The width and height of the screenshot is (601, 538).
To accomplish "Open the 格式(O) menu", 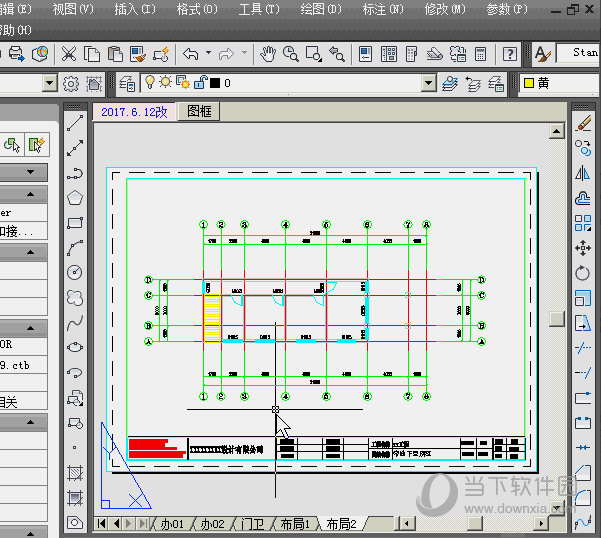I will [x=197, y=9].
